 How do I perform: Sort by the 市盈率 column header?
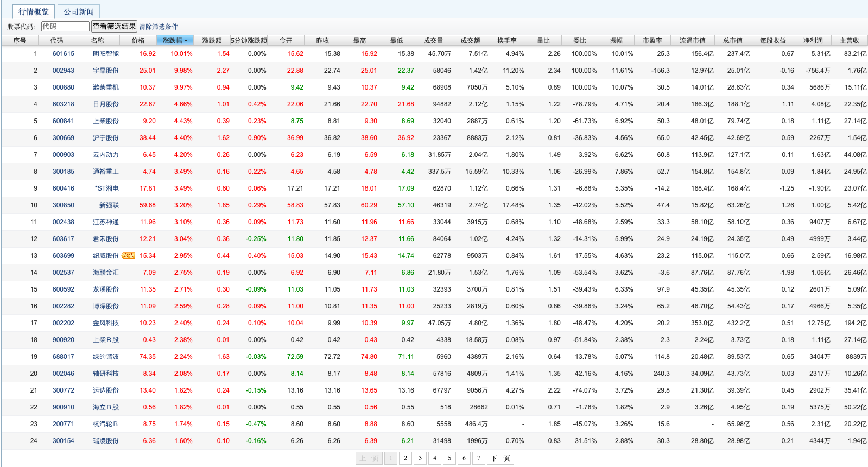(x=652, y=41)
